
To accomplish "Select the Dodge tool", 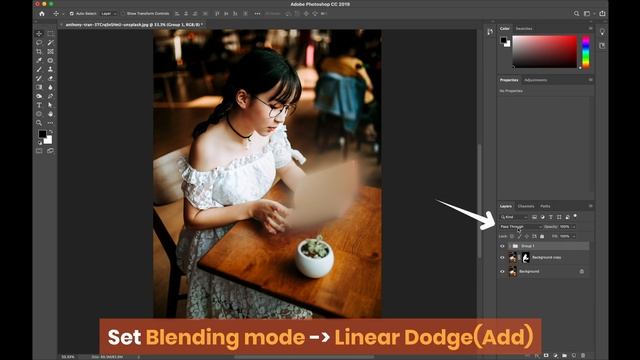I will tap(39, 96).
